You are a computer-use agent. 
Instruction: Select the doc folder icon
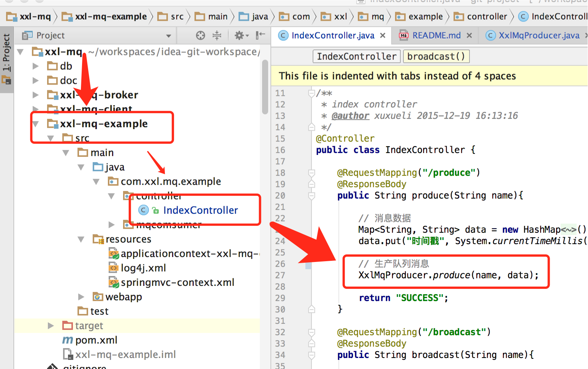pyautogui.click(x=52, y=80)
